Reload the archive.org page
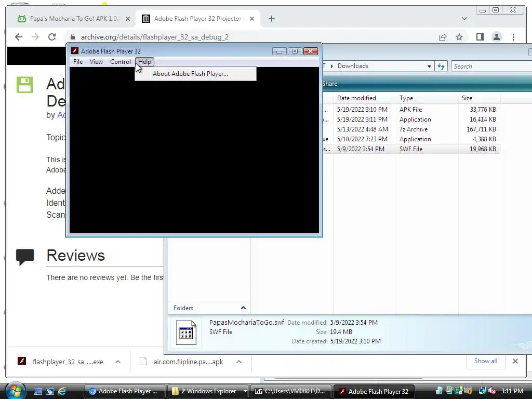Screen dimensions: 532x399 [52, 37]
